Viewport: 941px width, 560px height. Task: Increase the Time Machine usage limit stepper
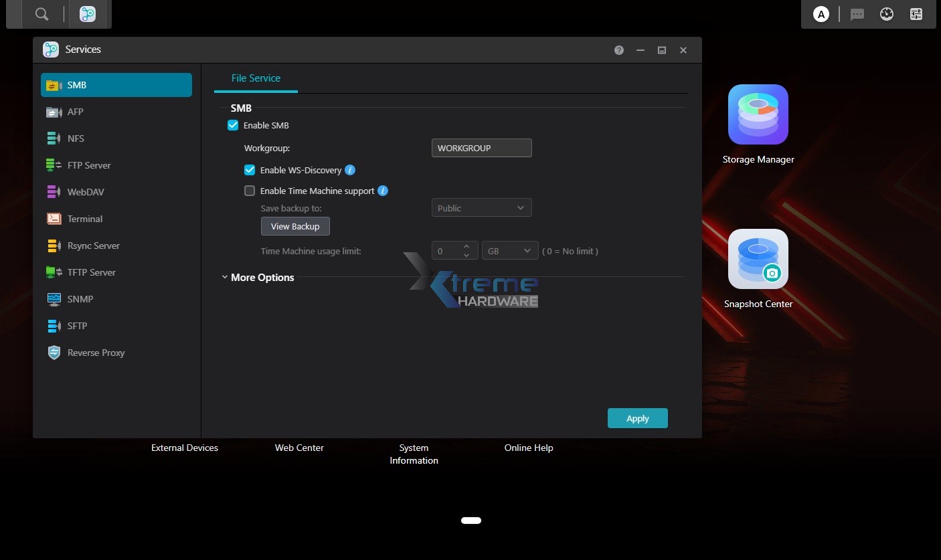(x=466, y=246)
